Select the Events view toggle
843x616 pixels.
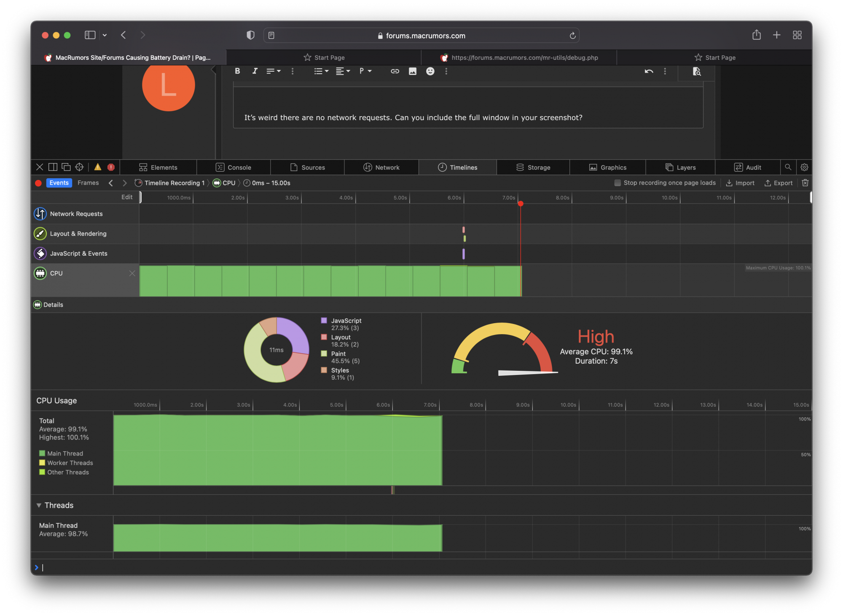pos(59,183)
